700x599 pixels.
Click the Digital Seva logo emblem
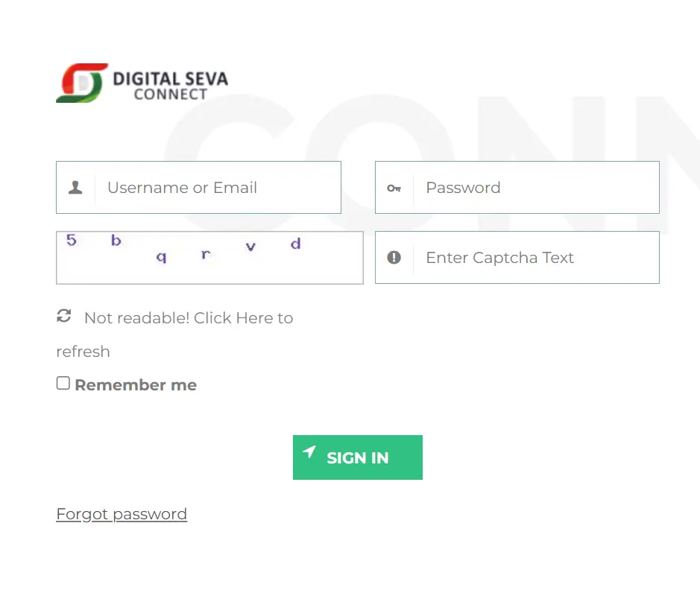pyautogui.click(x=82, y=83)
